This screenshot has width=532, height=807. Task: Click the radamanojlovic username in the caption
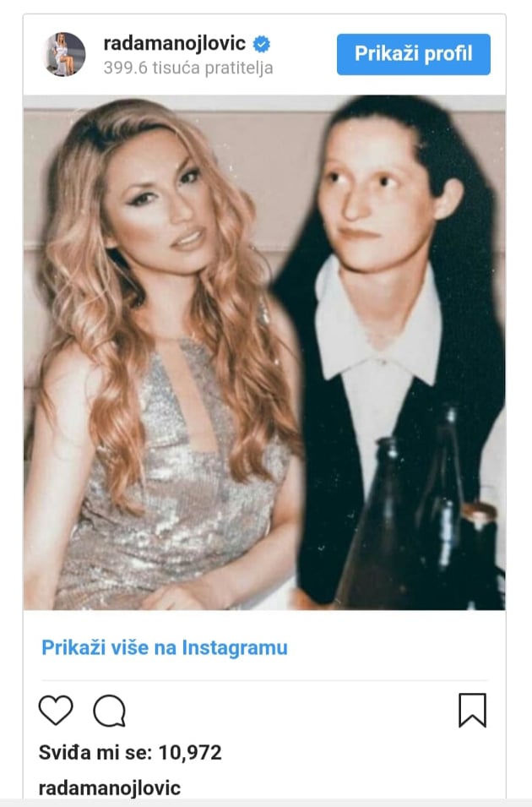[x=110, y=788]
